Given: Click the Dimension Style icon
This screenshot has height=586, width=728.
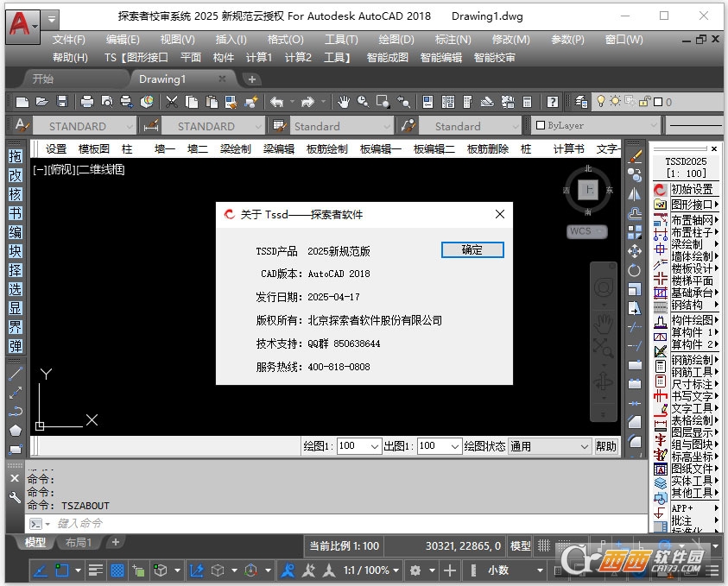Looking at the screenshot, I should tap(151, 126).
